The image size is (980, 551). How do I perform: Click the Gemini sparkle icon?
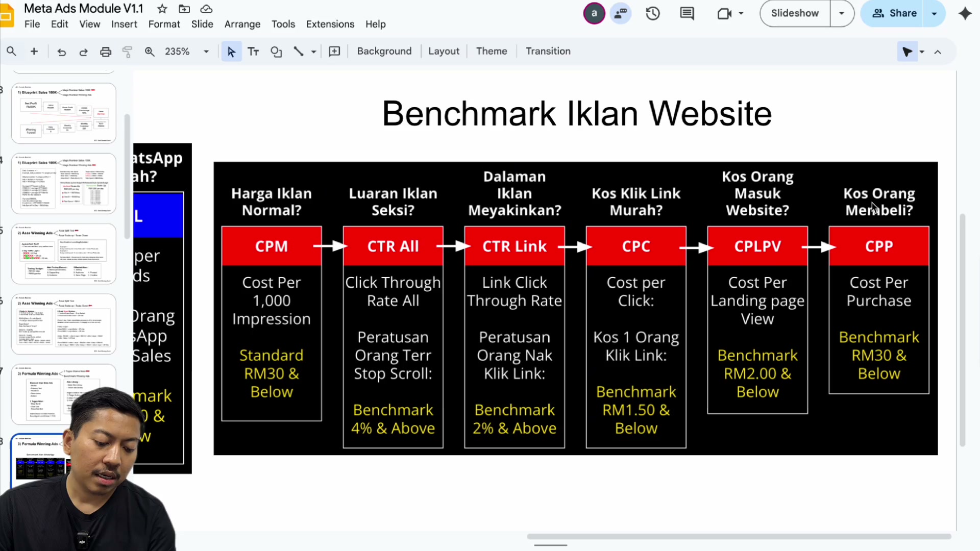[x=965, y=13]
